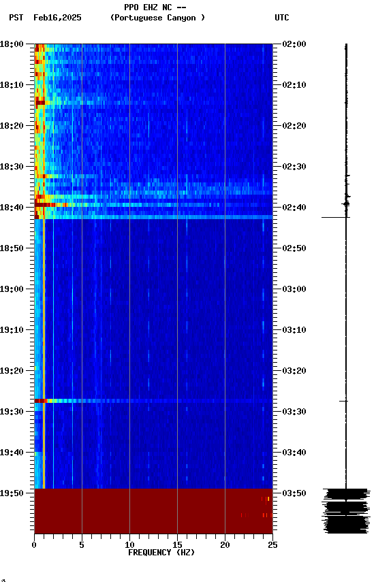Screen dimensions: 376x588
Task: Click the saturated dark red block after 19:50
Action: (x=153, y=511)
